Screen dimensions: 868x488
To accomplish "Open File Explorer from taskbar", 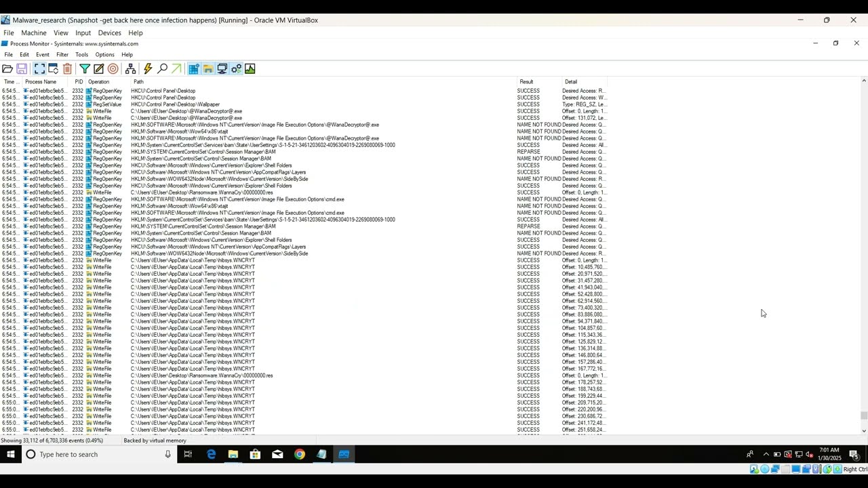I will (233, 454).
